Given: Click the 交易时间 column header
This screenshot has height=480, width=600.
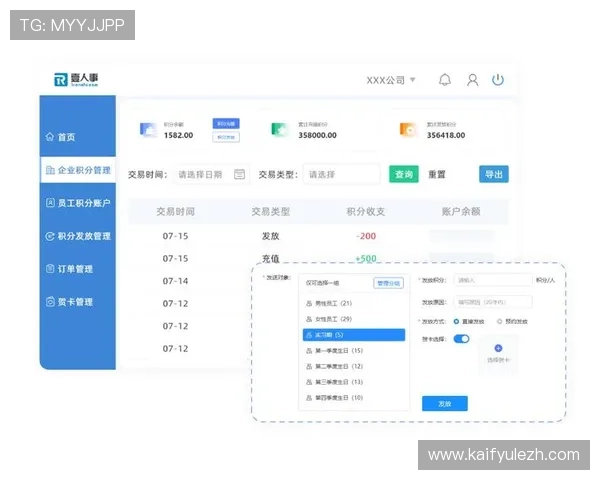Looking at the screenshot, I should [x=176, y=211].
